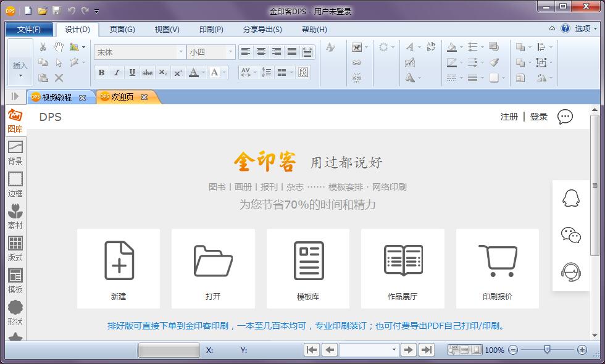Open the 边框 border sidebar panel

pyautogui.click(x=15, y=184)
